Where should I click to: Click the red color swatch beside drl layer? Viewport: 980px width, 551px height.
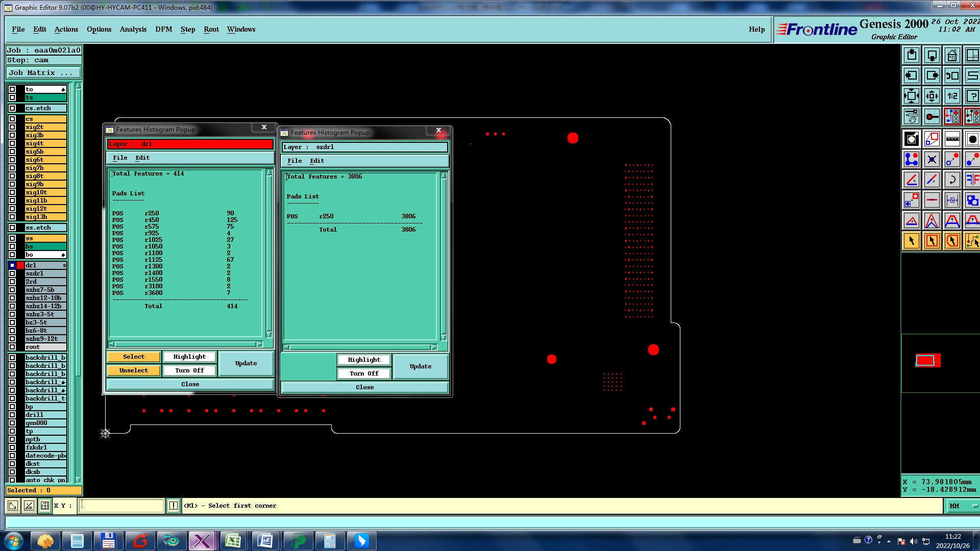pyautogui.click(x=20, y=265)
